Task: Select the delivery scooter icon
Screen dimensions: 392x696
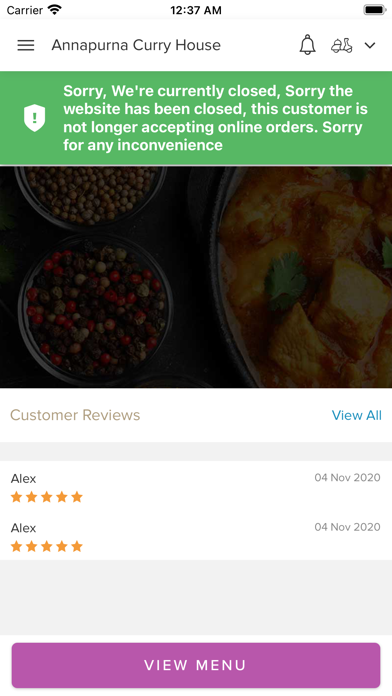Action: coord(342,45)
